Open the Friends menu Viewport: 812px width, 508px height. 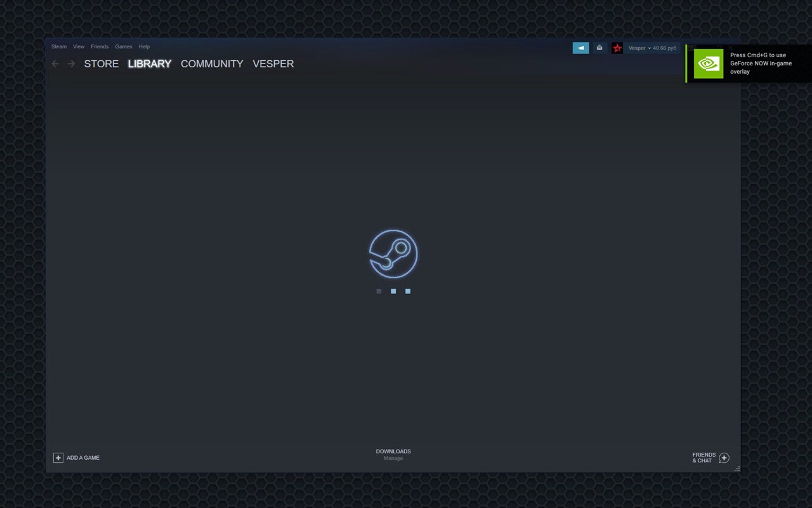click(x=100, y=46)
